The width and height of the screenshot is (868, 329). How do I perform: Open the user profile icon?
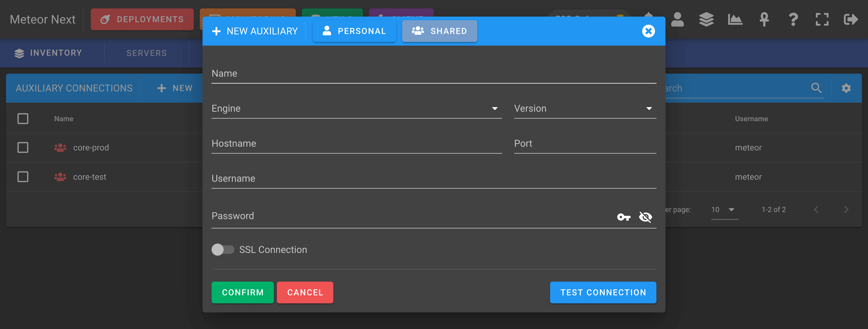677,19
